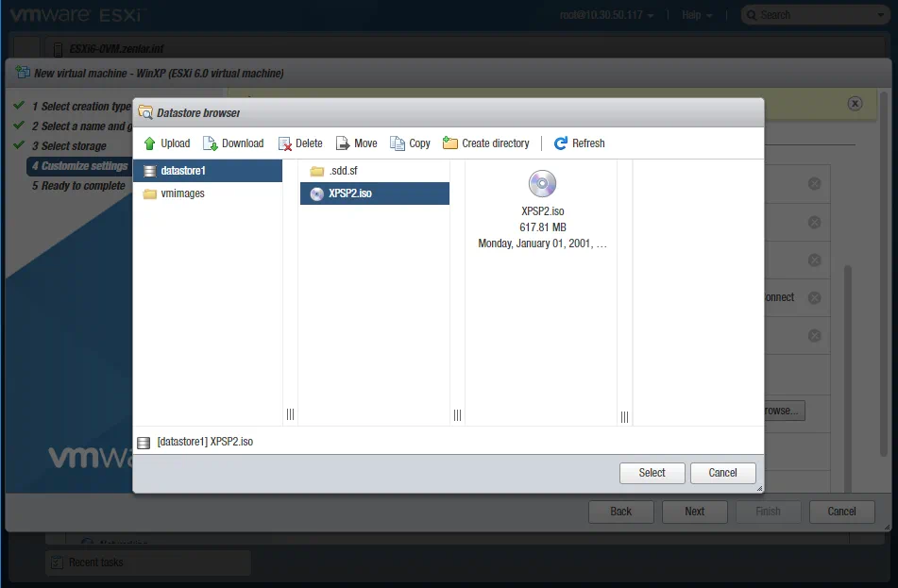The height and width of the screenshot is (588, 898).
Task: Click the Upload icon in the toolbar
Action: (150, 143)
